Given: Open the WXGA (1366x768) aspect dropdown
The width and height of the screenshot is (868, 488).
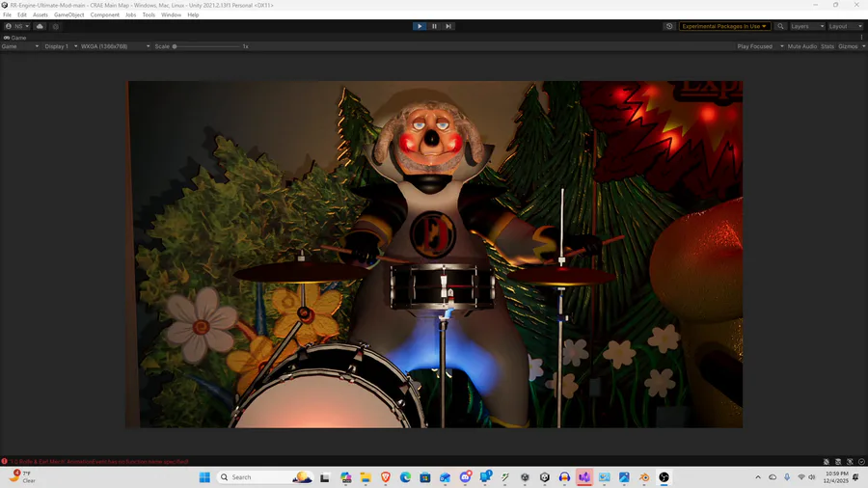Looking at the screenshot, I should point(115,46).
